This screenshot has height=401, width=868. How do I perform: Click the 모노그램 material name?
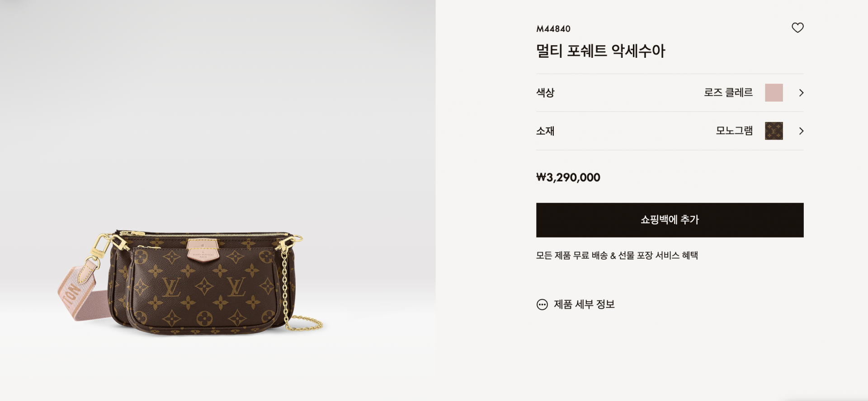(x=734, y=131)
